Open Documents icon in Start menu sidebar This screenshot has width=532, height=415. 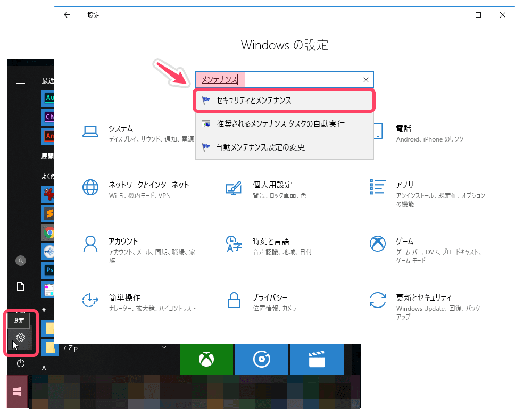[x=21, y=286]
